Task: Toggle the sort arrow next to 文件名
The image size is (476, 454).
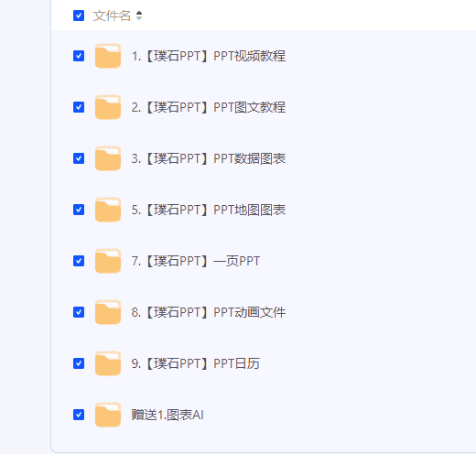Action: click(139, 16)
